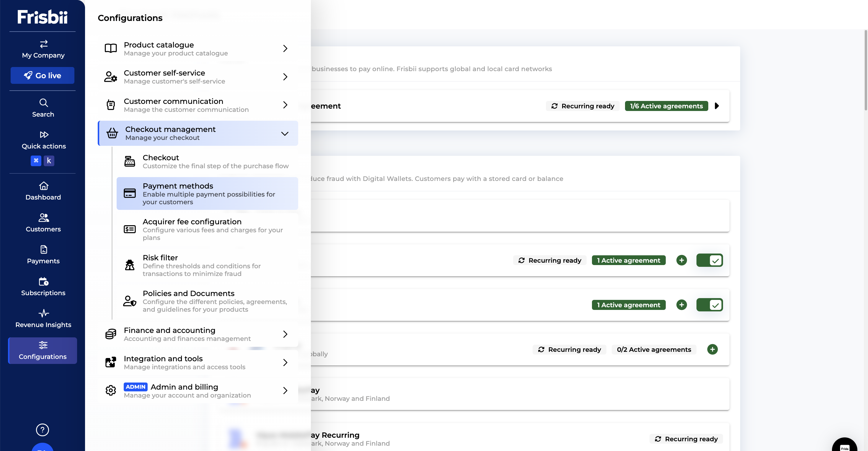
Task: Go to Customers in sidebar
Action: click(43, 223)
